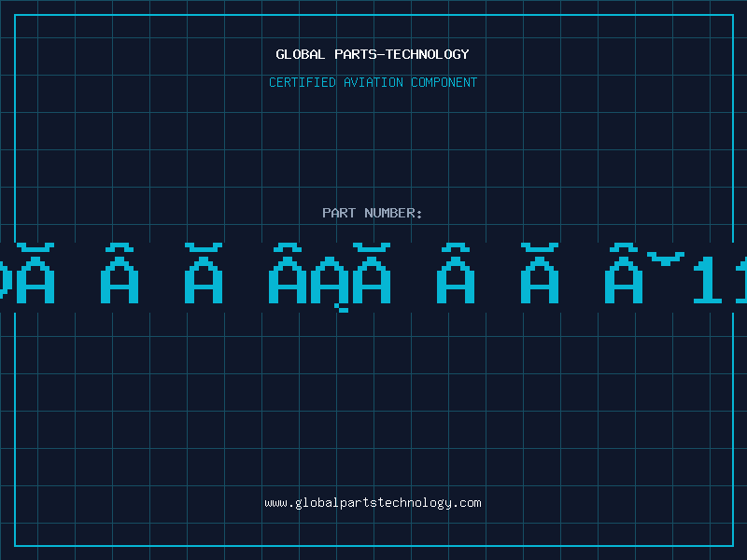The image size is (747, 560).
Task: Click the 'PART NUMBER:' label
Action: [x=373, y=213]
